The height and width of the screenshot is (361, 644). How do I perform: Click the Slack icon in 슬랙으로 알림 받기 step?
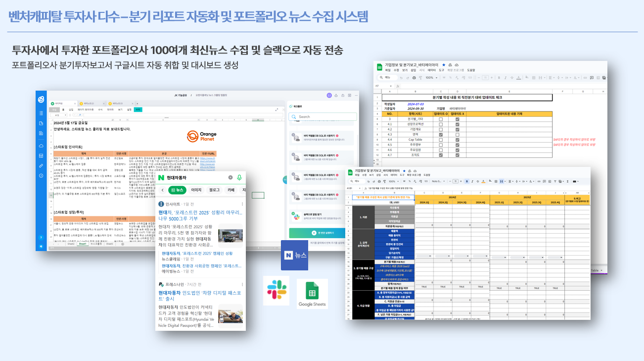tap(297, 216)
